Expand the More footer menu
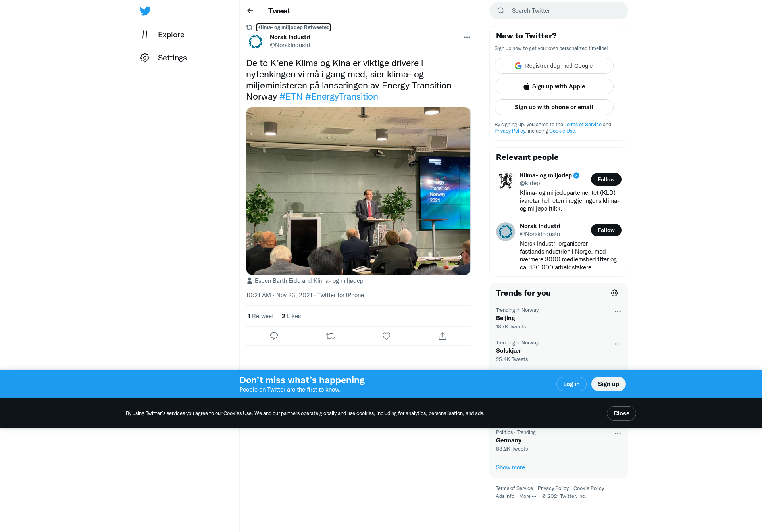The image size is (762, 532). 527,496
